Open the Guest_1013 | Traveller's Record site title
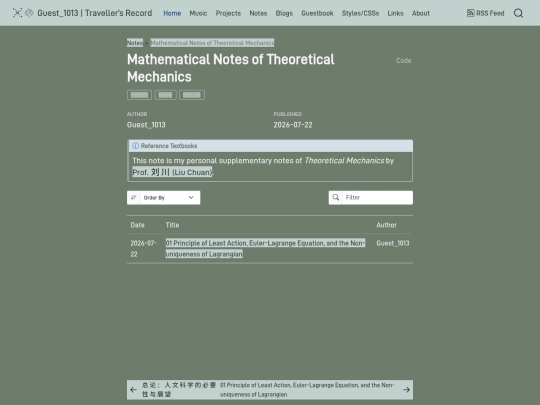Screen dimensions: 540x405 pos(95,13)
